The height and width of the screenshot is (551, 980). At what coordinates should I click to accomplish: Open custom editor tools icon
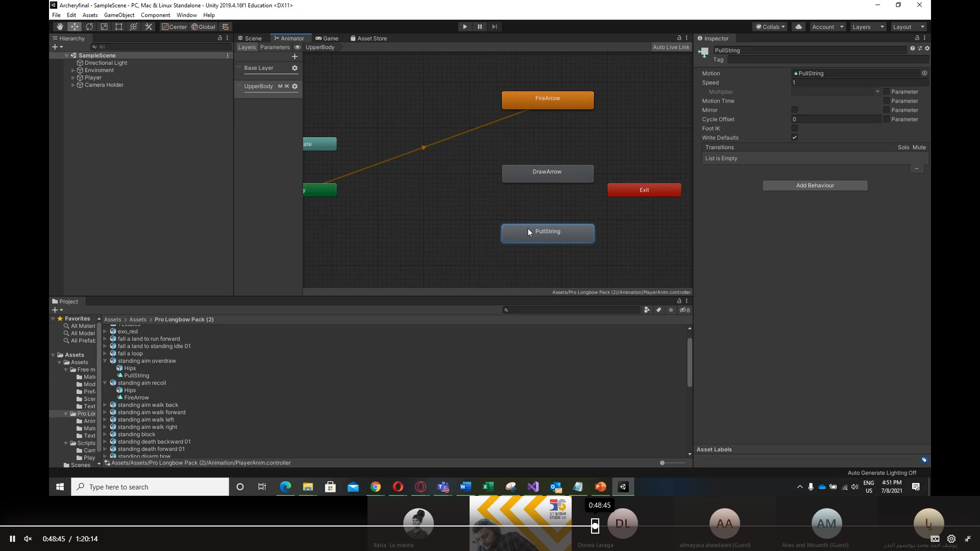[x=149, y=27]
